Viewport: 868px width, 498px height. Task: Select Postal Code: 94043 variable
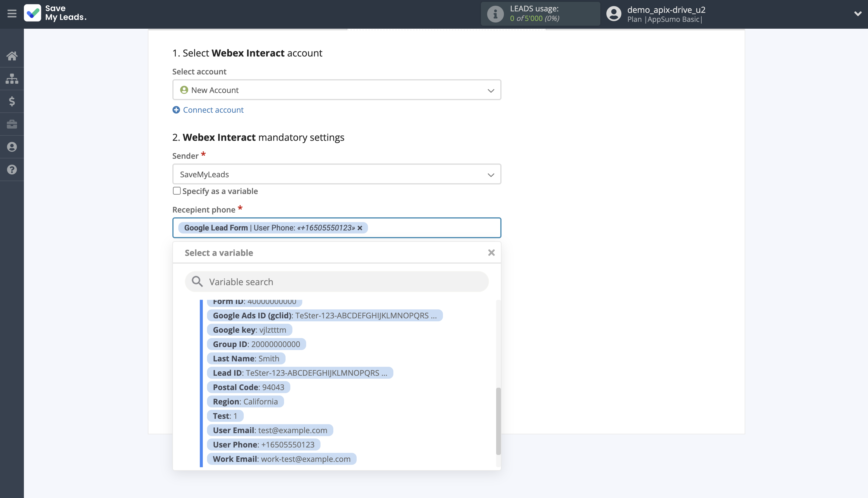[249, 387]
